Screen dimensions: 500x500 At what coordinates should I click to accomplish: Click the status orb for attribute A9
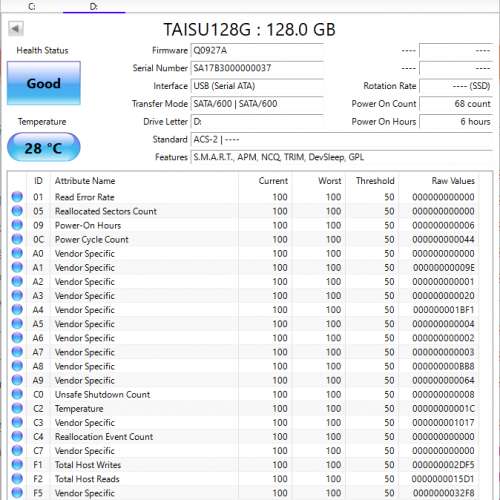pyautogui.click(x=17, y=380)
